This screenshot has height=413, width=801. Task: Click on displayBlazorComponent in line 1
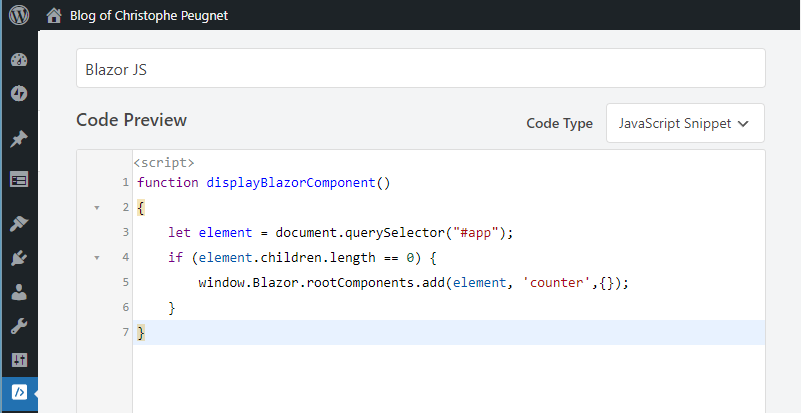[291, 182]
